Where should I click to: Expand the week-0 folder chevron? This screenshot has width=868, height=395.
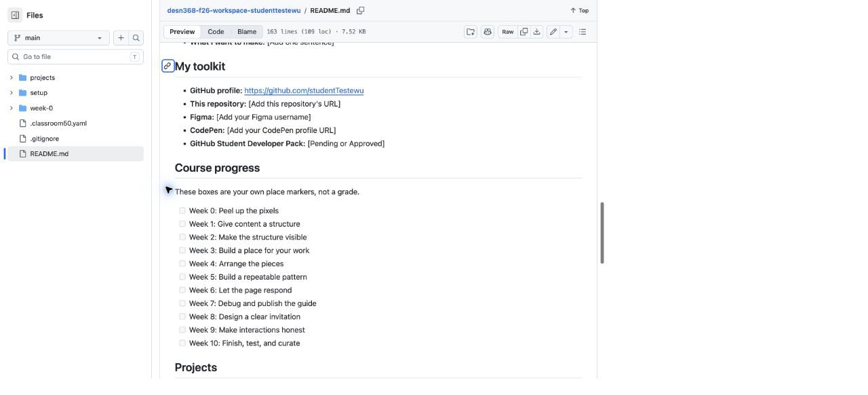[11, 108]
